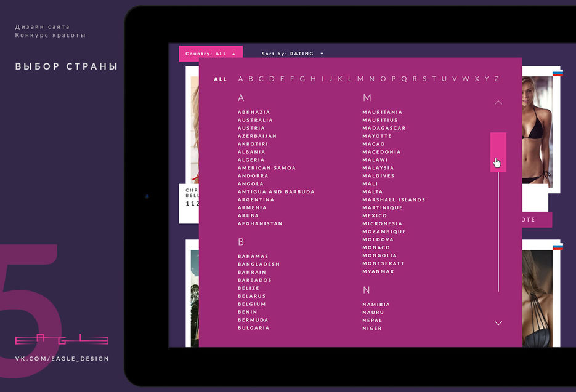Select Azerbaijan in the list
Screen dimensions: 576x392
point(257,136)
